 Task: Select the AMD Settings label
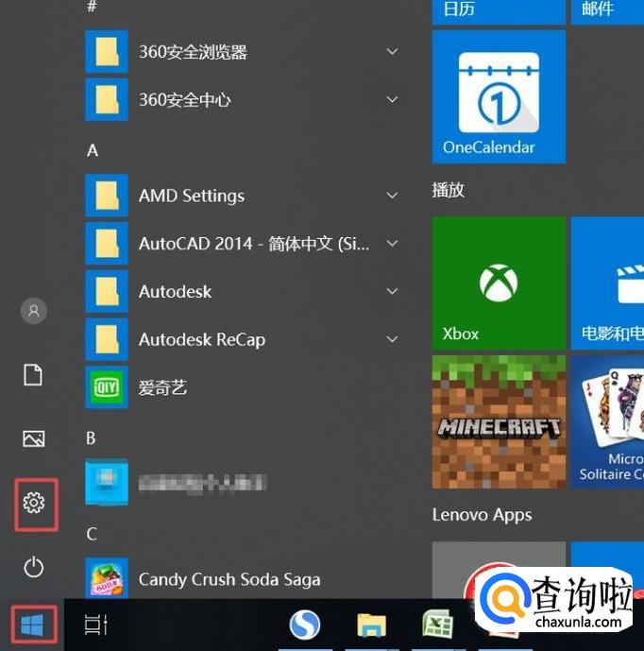(192, 196)
